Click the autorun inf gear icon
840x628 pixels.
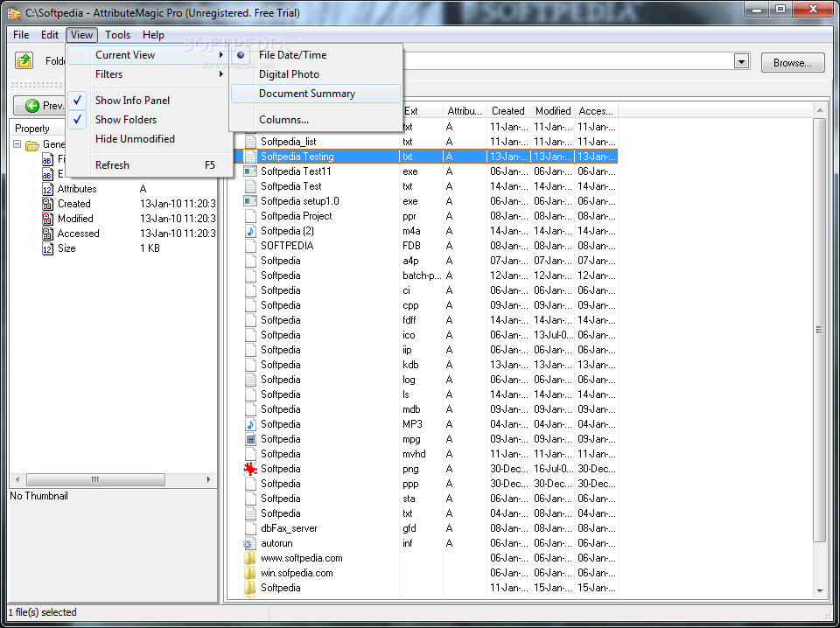(248, 543)
